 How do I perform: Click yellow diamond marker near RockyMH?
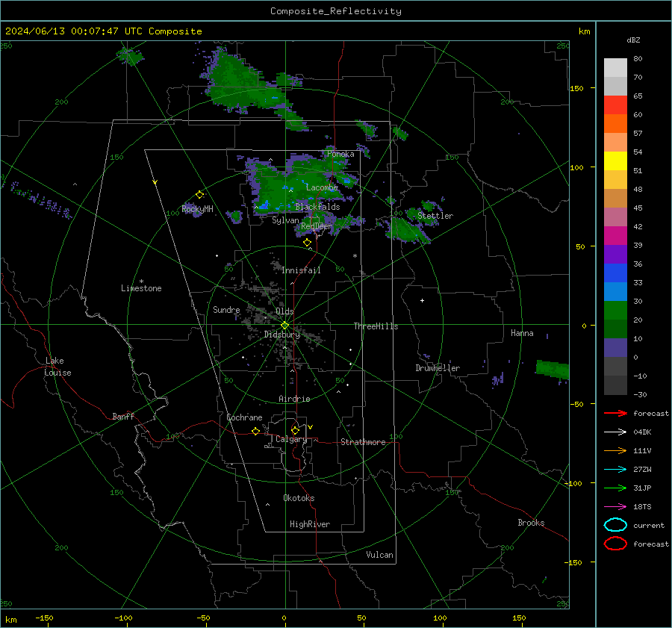(x=199, y=195)
